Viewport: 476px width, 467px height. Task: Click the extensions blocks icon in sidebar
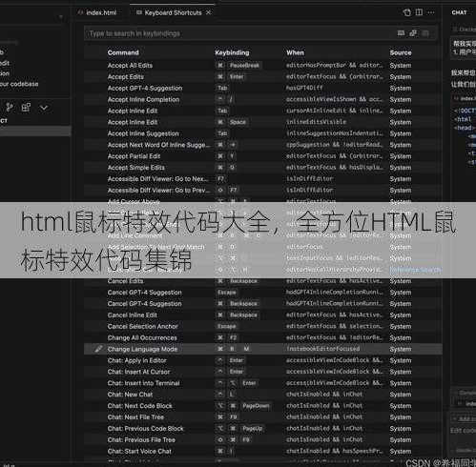coord(26,108)
